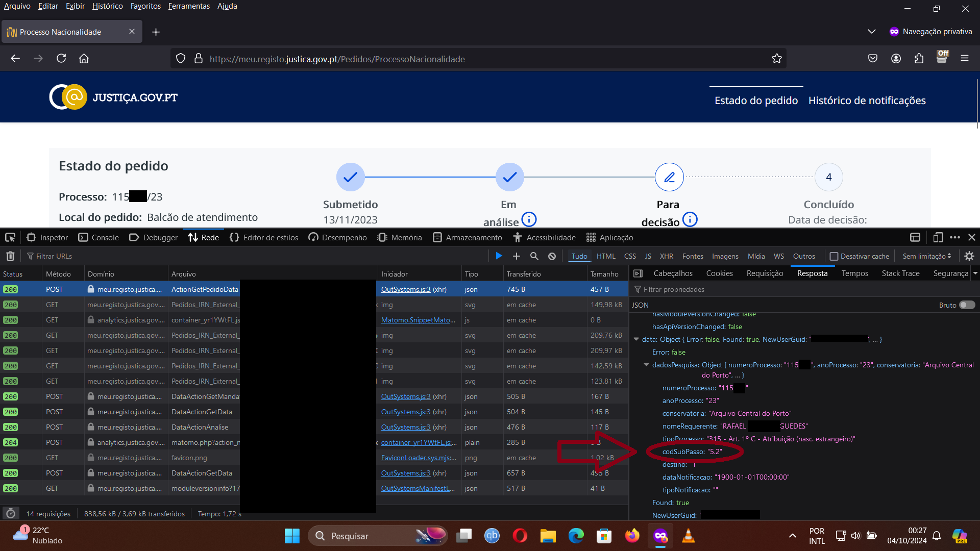Add a new request with plus icon
This screenshot has width=980, height=551.
[x=517, y=256]
